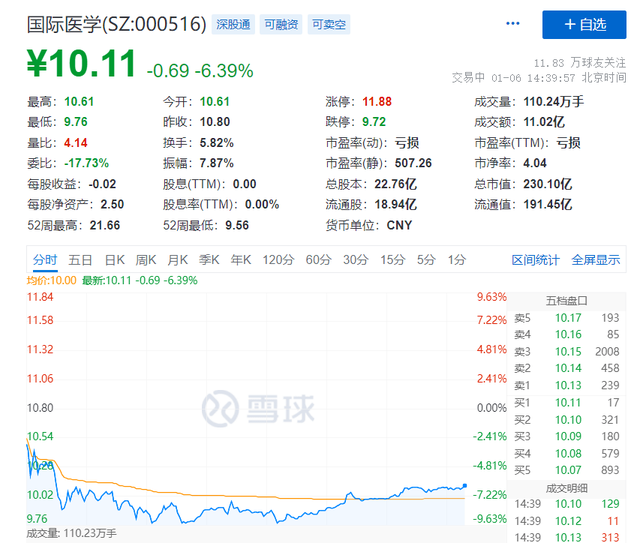Click the three-dot more options icon

tap(512, 24)
